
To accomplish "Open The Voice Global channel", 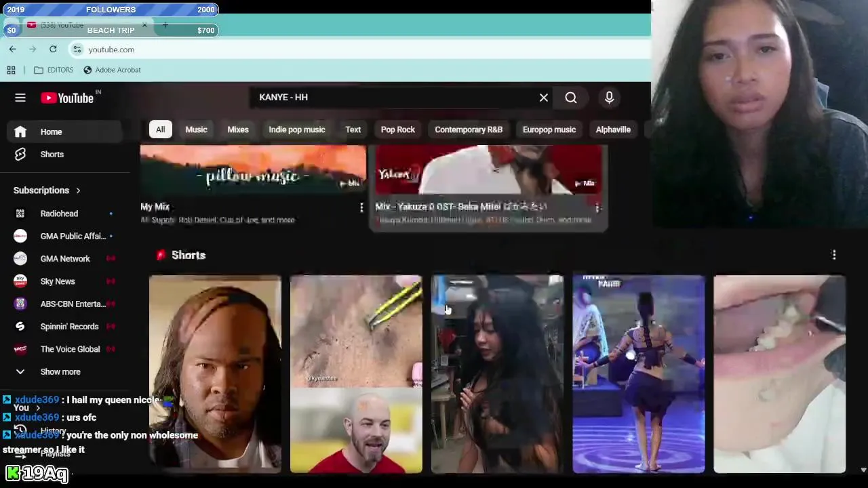I will point(64,349).
